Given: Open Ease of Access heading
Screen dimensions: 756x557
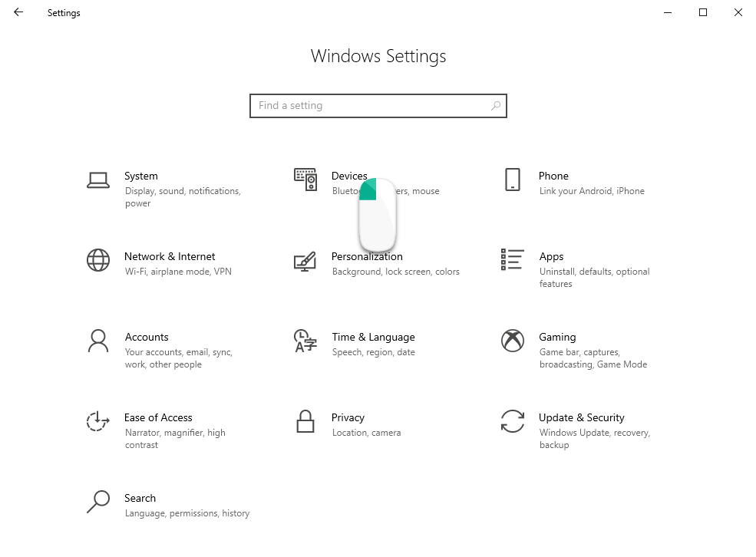Looking at the screenshot, I should click(158, 417).
